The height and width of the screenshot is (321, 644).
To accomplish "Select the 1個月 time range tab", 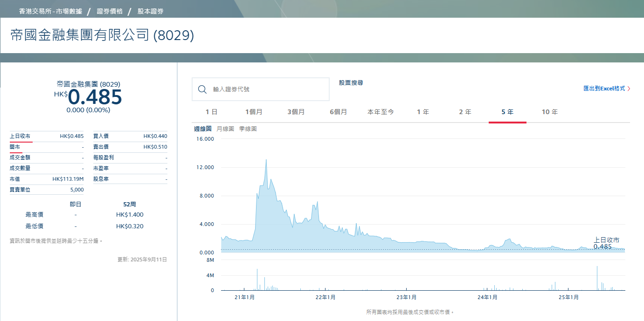I will pyautogui.click(x=254, y=112).
